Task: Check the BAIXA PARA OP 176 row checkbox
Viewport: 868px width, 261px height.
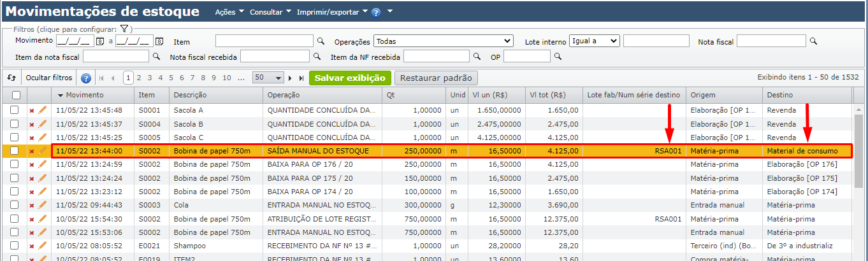Action: tap(15, 165)
